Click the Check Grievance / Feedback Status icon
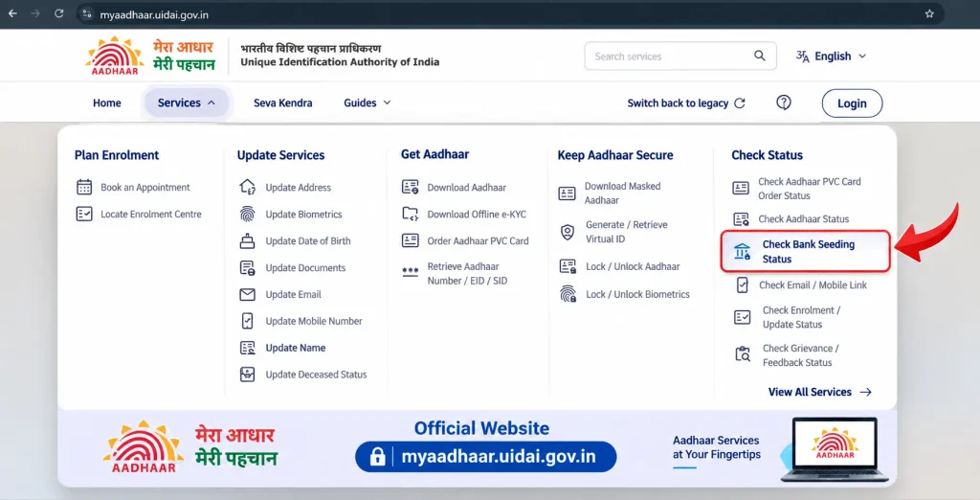The height and width of the screenshot is (500, 980). (x=742, y=354)
